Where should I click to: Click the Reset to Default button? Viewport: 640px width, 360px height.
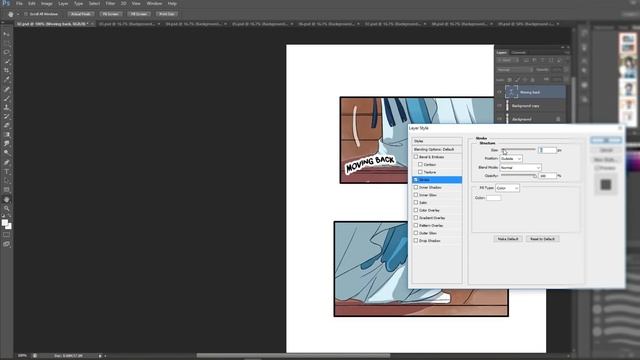click(542, 239)
